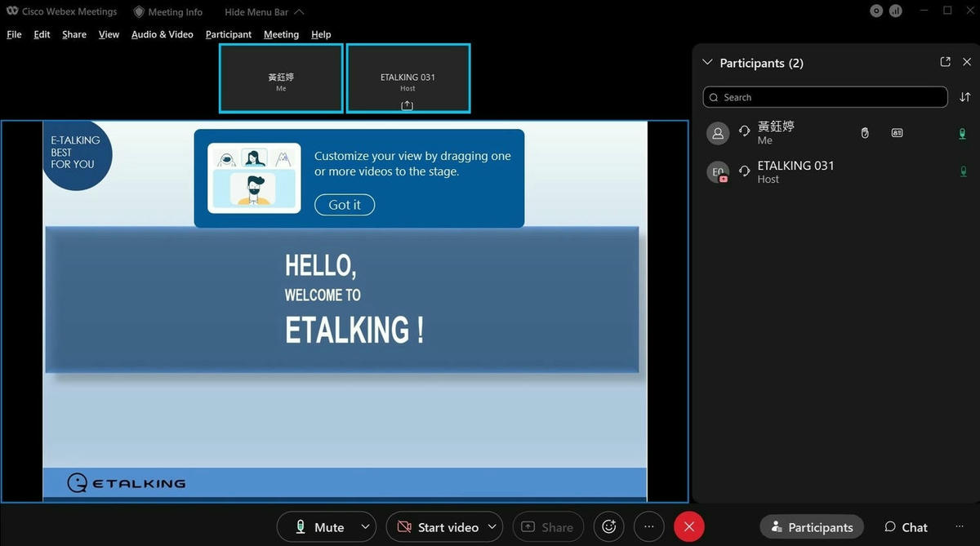This screenshot has width=980, height=546.
Task: Open the Chat panel
Action: (906, 527)
